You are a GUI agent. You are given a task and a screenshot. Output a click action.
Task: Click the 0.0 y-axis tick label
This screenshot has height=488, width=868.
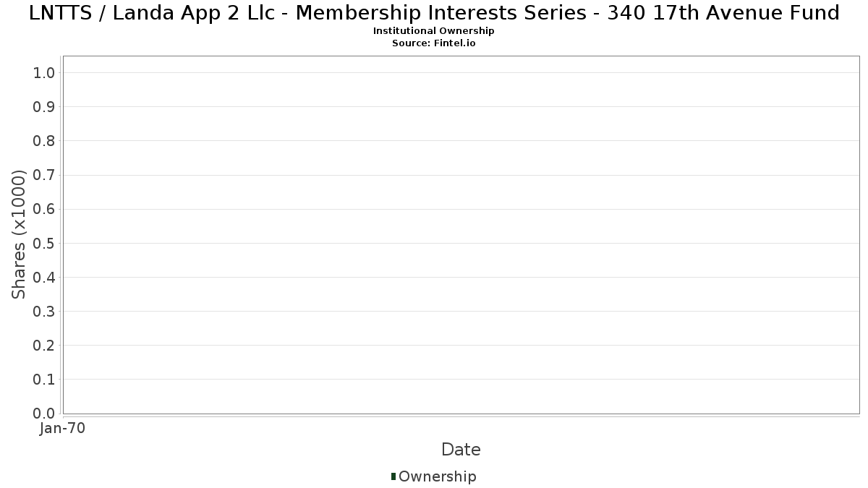point(44,414)
